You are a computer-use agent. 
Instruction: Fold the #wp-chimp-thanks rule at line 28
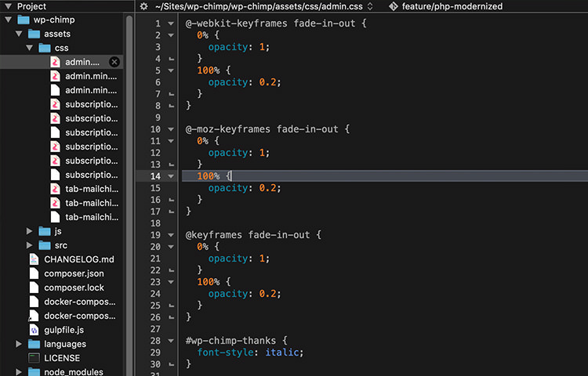click(171, 341)
